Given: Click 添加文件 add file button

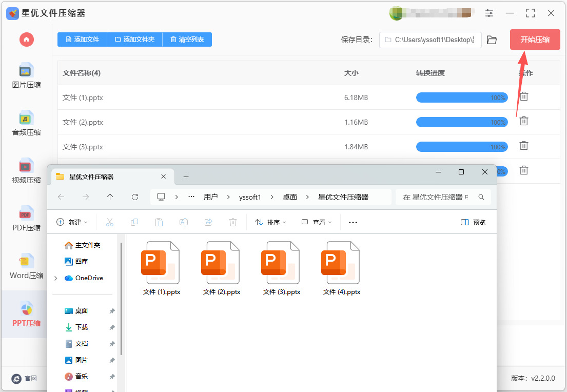Looking at the screenshot, I should [82, 40].
